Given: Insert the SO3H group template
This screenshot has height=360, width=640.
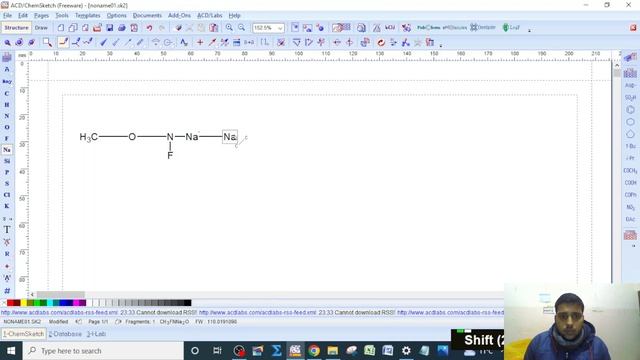Looking at the screenshot, I should [x=630, y=98].
